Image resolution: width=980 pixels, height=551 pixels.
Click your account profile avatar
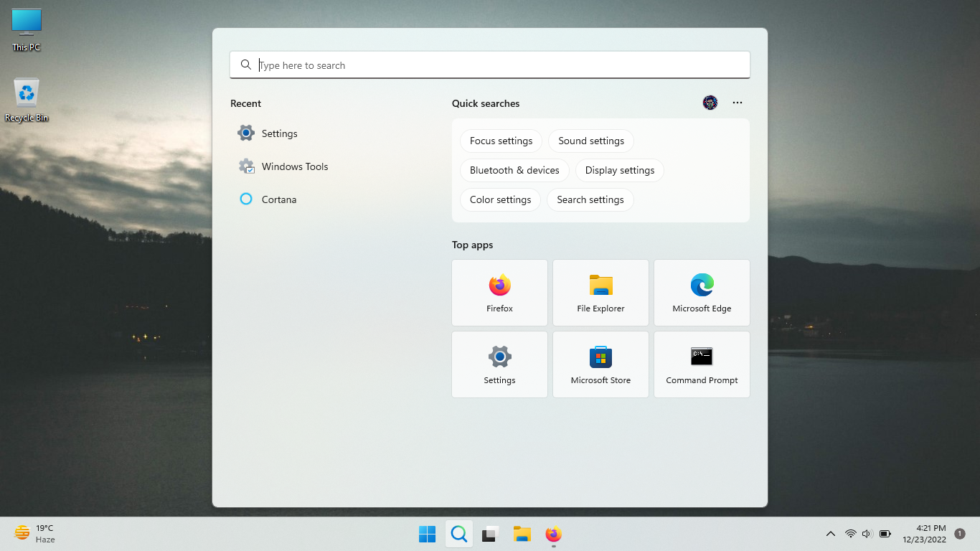click(710, 103)
